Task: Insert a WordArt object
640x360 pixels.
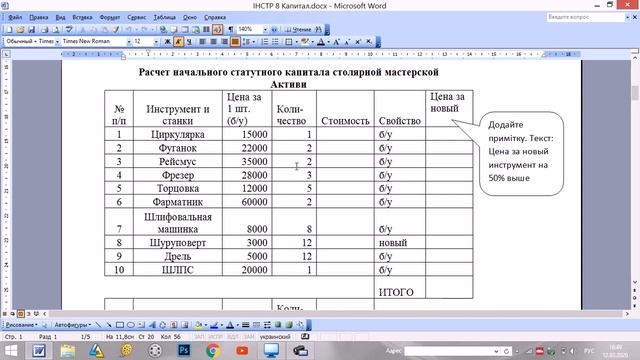Action: point(152,325)
